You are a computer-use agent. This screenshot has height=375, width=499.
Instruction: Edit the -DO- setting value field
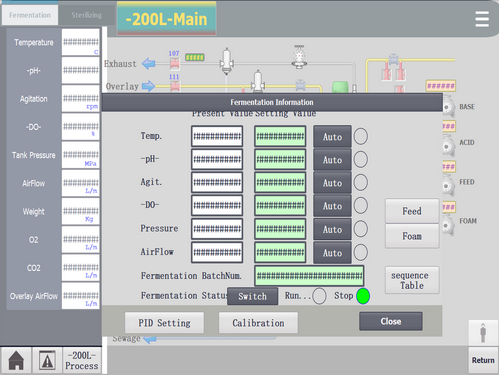[280, 205]
